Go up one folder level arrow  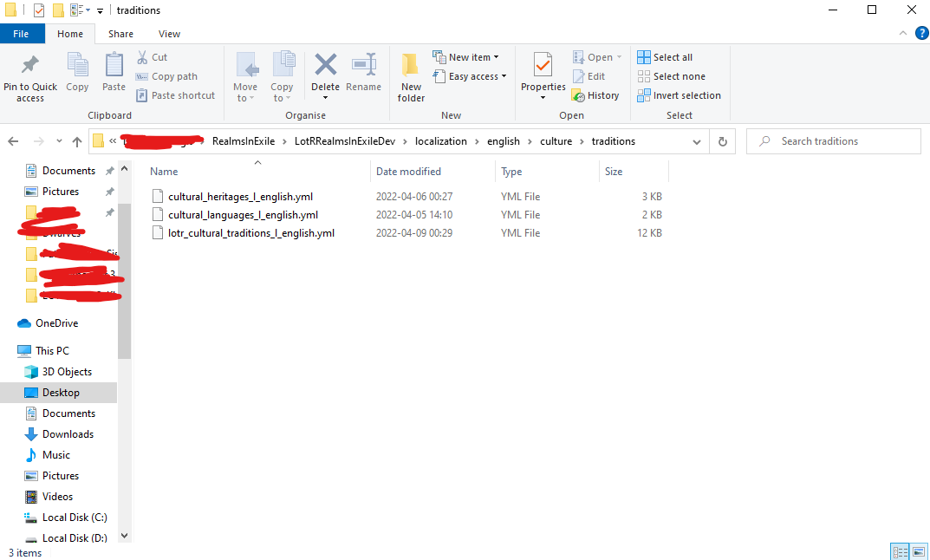77,141
